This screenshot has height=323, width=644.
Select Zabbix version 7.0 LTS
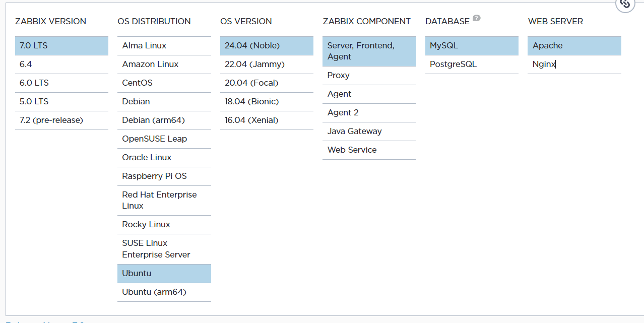point(61,45)
